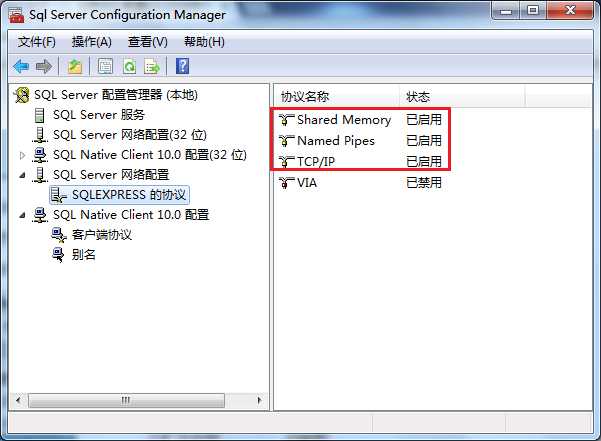Open Properties via toolbar sheet icon

point(105,67)
